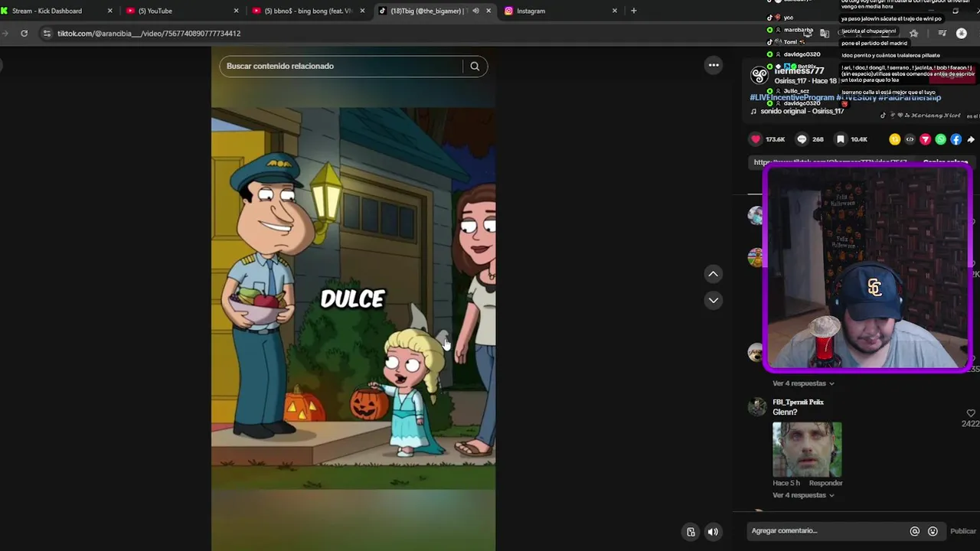Viewport: 980px width, 551px height.
Task: Send to friends with red arrow icon
Action: coord(925,139)
